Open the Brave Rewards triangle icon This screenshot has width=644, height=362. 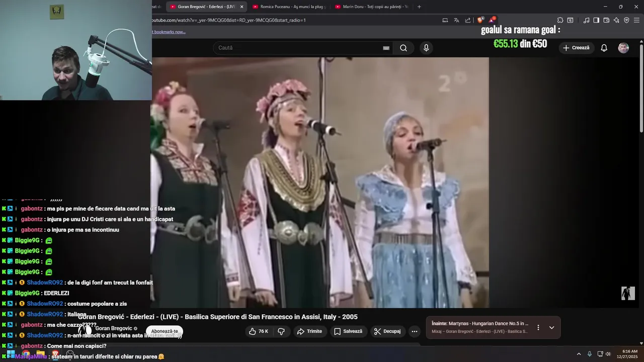coord(492,20)
